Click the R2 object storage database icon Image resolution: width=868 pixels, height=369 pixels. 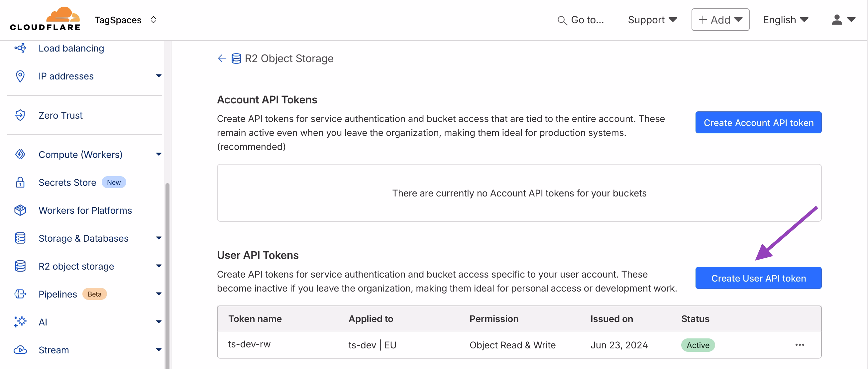[20, 266]
